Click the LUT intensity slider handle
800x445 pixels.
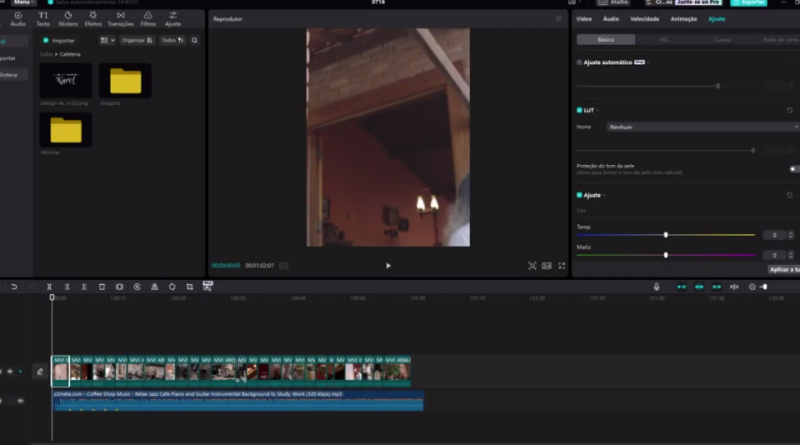753,151
